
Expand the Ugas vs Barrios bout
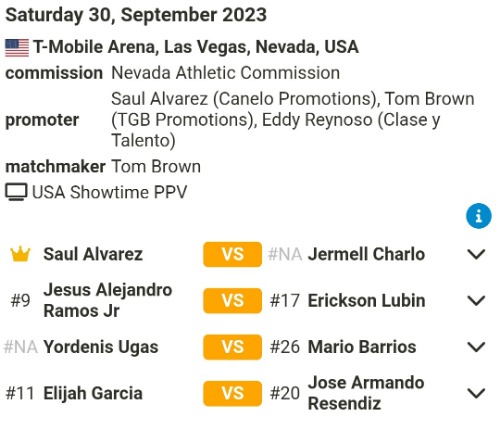coord(476,347)
